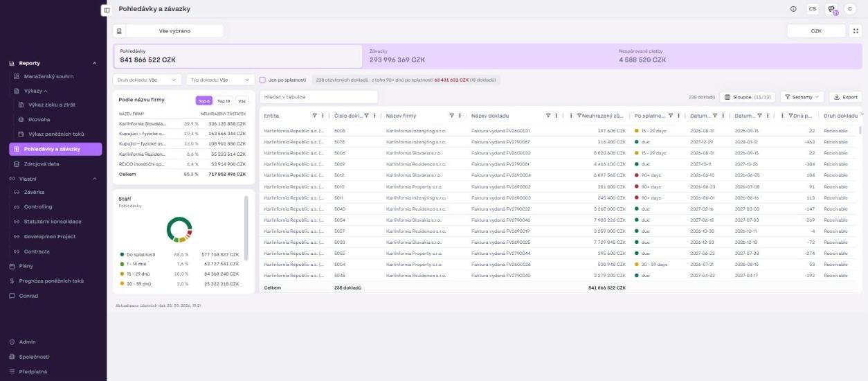The width and height of the screenshot is (868, 381).
Task: Click the Společnosti icon in sidebar
Action: pyautogui.click(x=12, y=357)
